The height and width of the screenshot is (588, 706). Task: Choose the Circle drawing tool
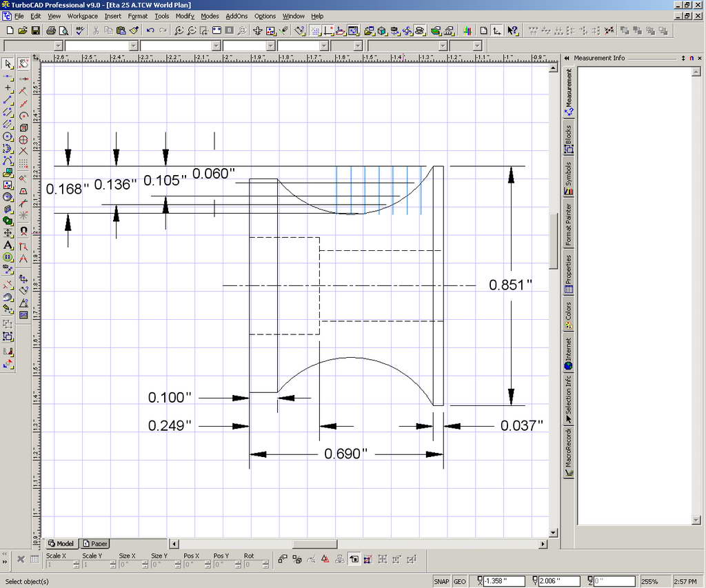[x=8, y=136]
